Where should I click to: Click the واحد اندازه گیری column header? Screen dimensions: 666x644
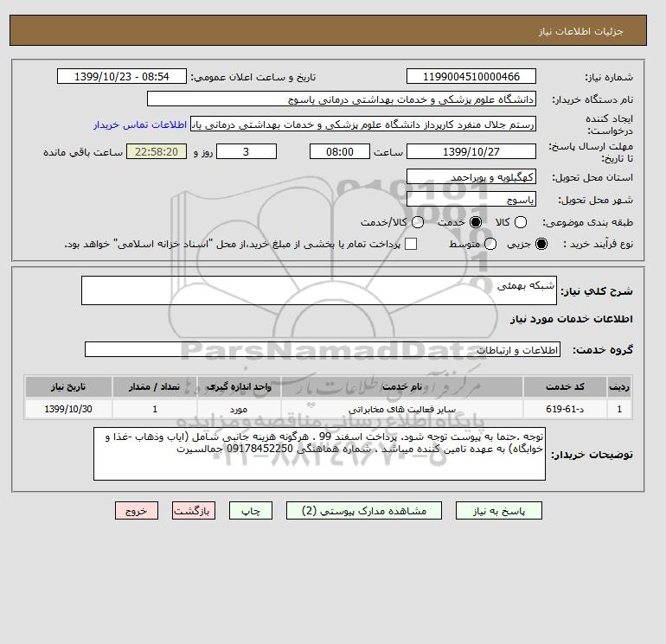pos(239,386)
